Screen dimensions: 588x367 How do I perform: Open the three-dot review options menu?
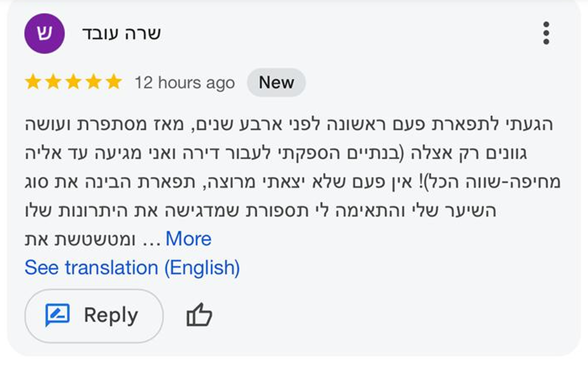click(x=546, y=33)
